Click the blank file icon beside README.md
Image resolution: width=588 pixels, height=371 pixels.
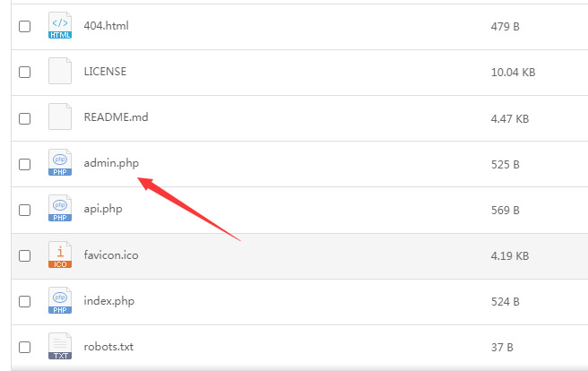pyautogui.click(x=60, y=116)
